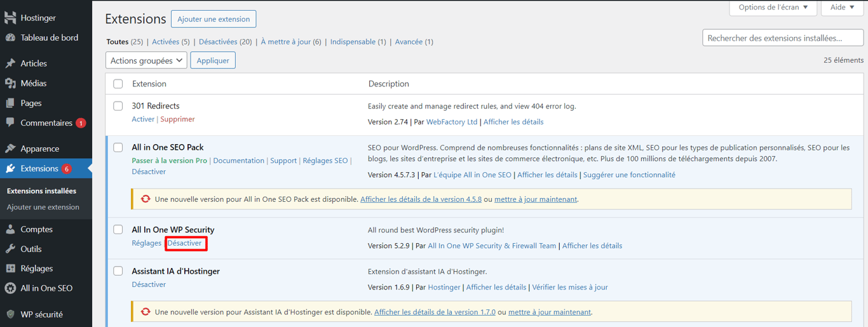The height and width of the screenshot is (327, 868).
Task: Open L'équipe All in One SEO link
Action: click(x=472, y=175)
